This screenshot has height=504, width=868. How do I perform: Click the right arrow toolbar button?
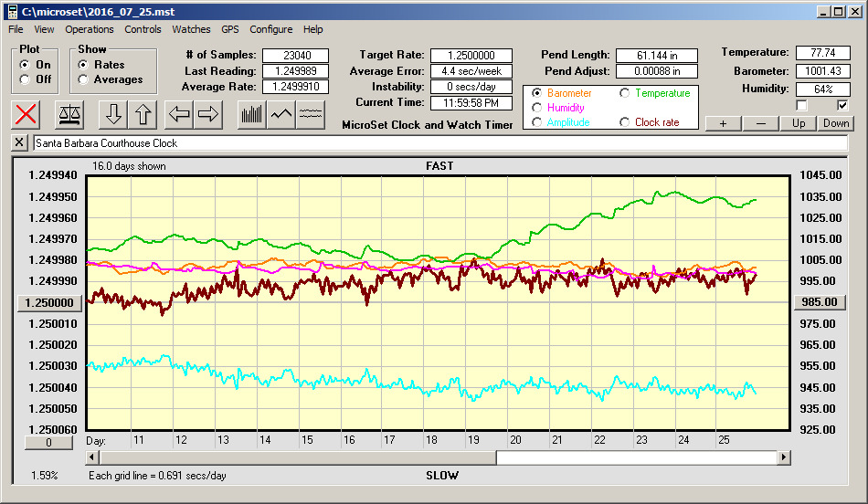208,114
